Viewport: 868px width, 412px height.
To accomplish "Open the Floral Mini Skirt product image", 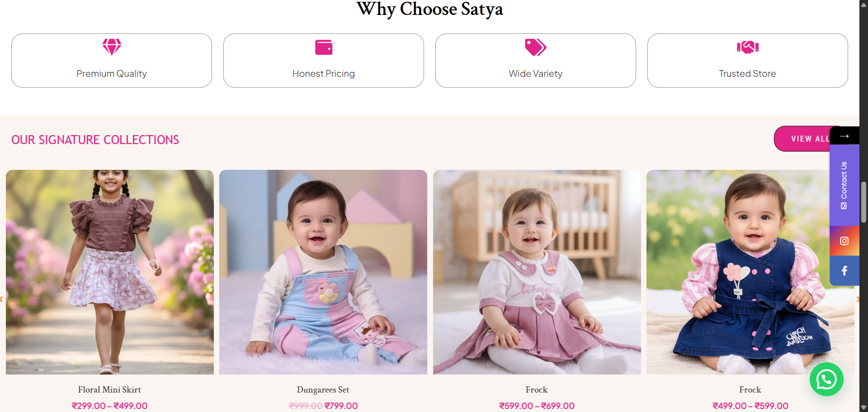I will click(x=110, y=272).
